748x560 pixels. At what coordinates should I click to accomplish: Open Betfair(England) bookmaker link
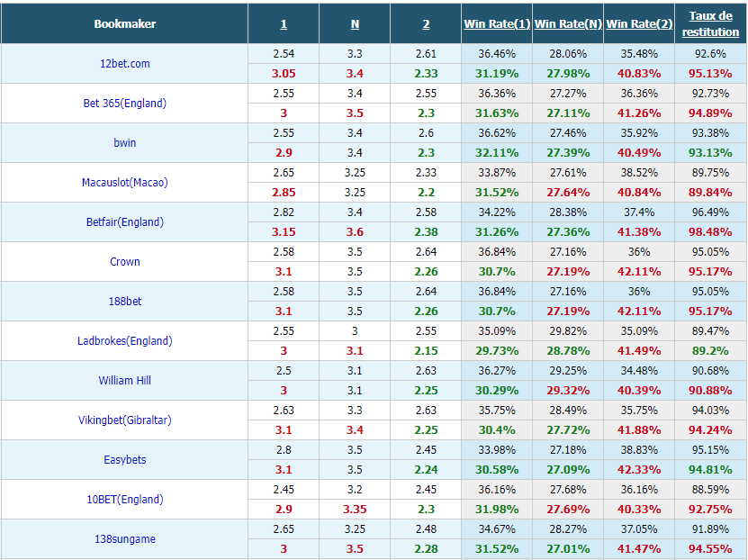tap(124, 221)
